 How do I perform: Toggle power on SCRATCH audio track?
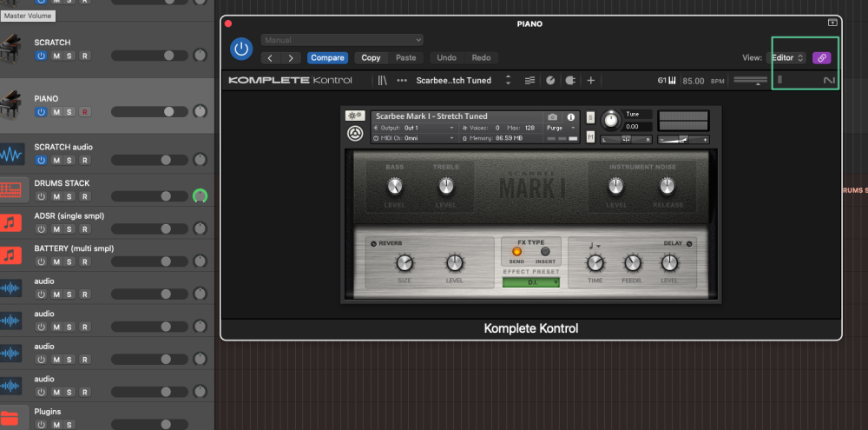coord(41,160)
